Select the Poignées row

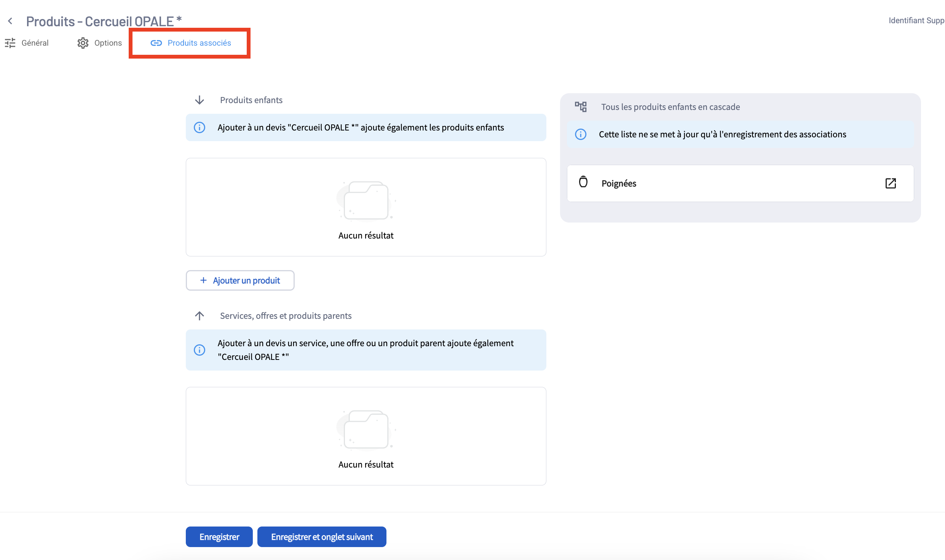point(740,183)
